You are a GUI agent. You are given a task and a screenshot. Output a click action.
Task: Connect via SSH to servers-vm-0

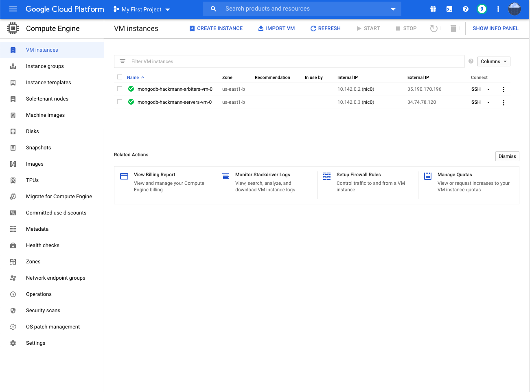point(476,103)
